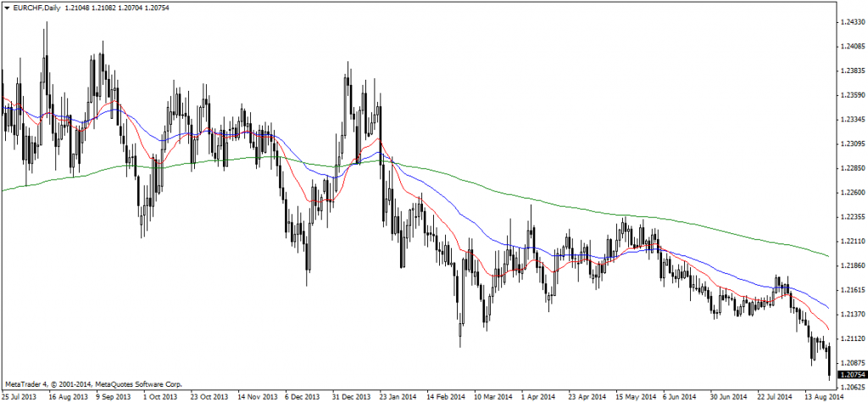This screenshot has height=403, width=868.
Task: Click the 22 Jul 2014 date label
Action: [776, 397]
